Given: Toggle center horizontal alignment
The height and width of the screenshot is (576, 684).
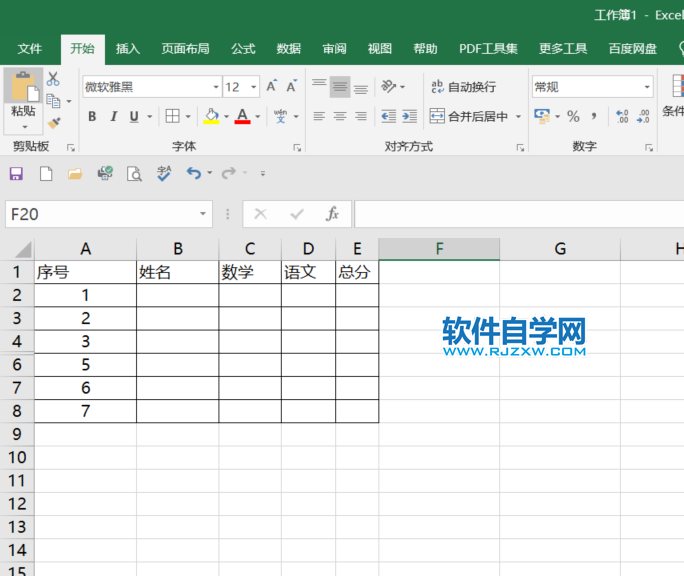Looking at the screenshot, I should click(340, 116).
